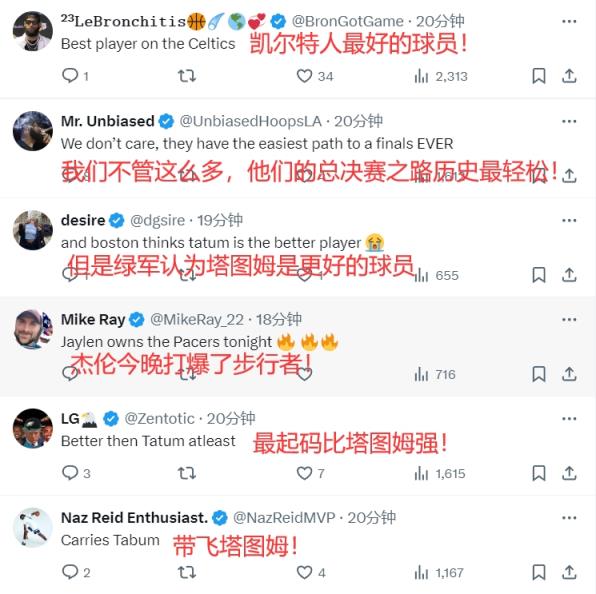Viewport: 596px width, 594px height.
Task: Like the LeBronchitis tweet with 34 likes
Action: [x=304, y=76]
